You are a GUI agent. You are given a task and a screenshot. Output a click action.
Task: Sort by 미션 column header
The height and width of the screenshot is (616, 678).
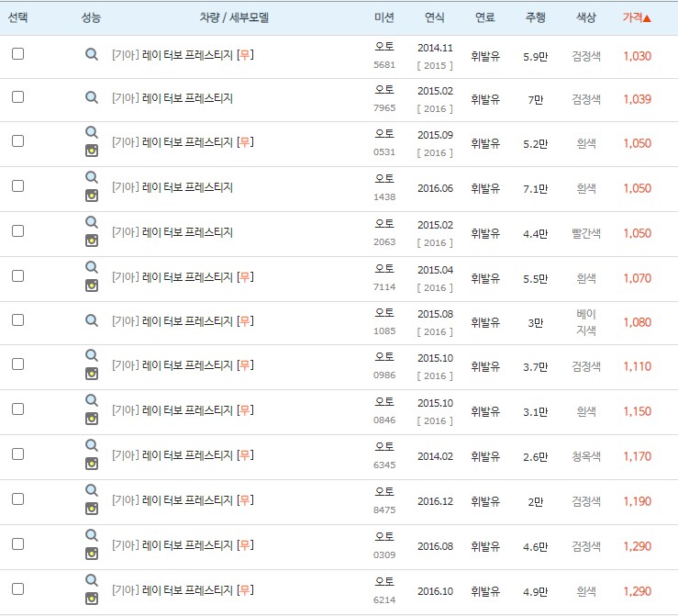point(384,17)
